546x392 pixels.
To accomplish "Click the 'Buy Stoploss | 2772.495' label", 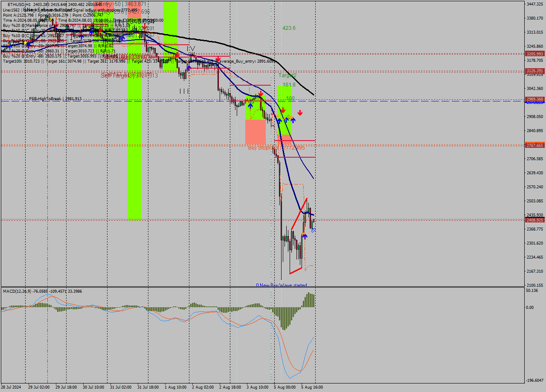I will (x=276, y=148).
